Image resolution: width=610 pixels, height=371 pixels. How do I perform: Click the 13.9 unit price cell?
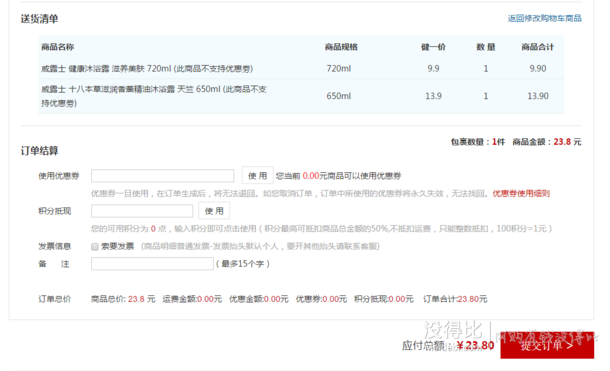coord(433,96)
